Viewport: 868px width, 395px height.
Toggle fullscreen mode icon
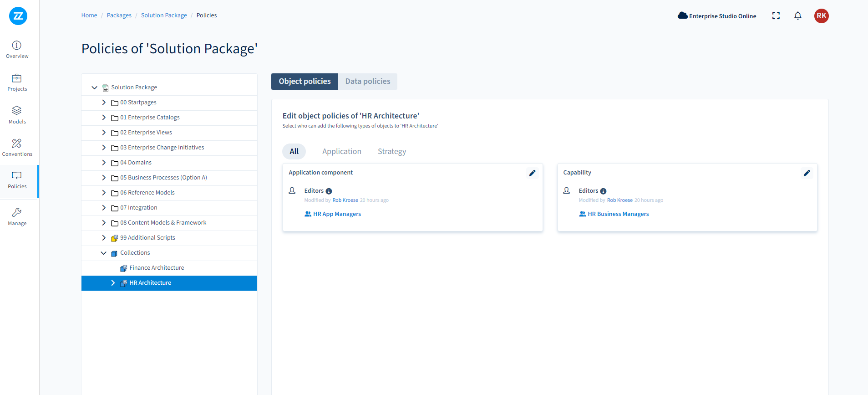(x=776, y=16)
